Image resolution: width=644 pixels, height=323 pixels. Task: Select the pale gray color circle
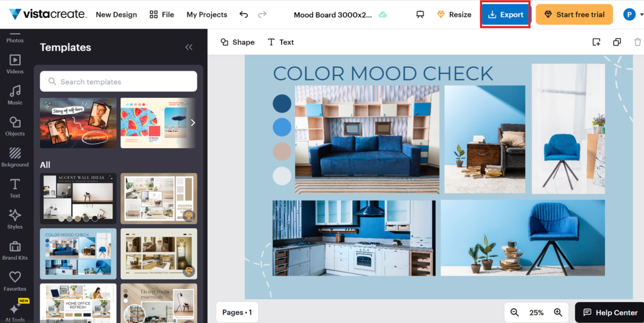click(x=282, y=176)
